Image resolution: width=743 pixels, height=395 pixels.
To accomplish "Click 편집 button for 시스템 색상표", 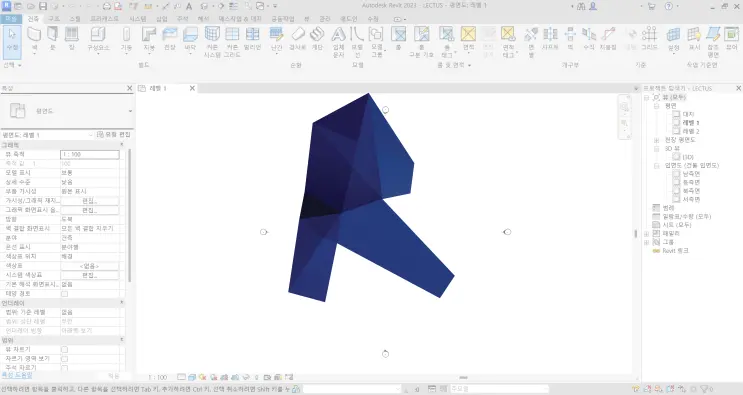I will 90,275.
